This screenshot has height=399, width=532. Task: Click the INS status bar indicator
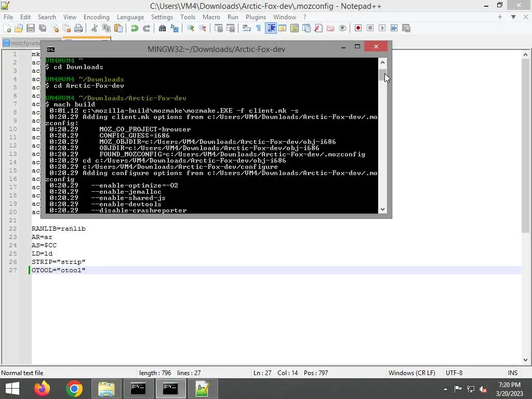pyautogui.click(x=513, y=373)
